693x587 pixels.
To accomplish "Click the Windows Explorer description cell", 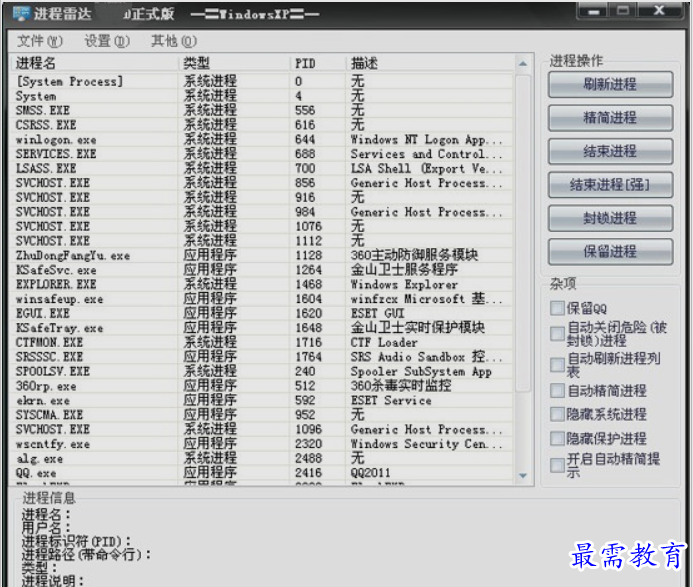I will 404,284.
